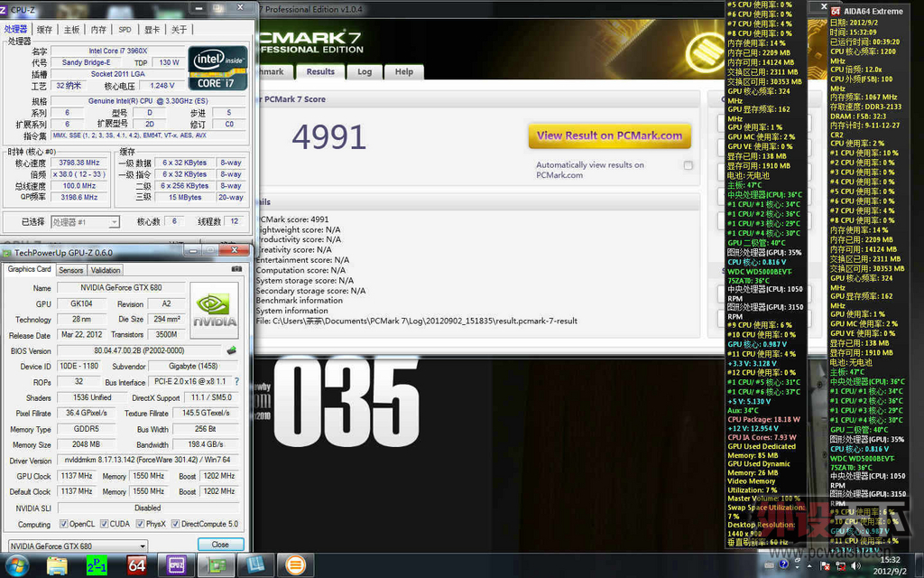The height and width of the screenshot is (578, 924).
Task: Switch to GPU-Z graphics card taskbar icon
Action: click(216, 565)
